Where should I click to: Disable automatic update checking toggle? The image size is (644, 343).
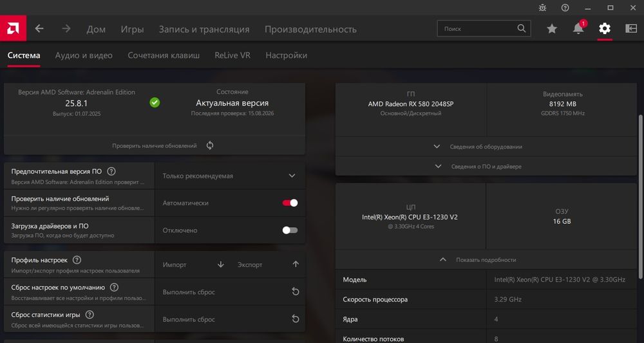pos(290,203)
